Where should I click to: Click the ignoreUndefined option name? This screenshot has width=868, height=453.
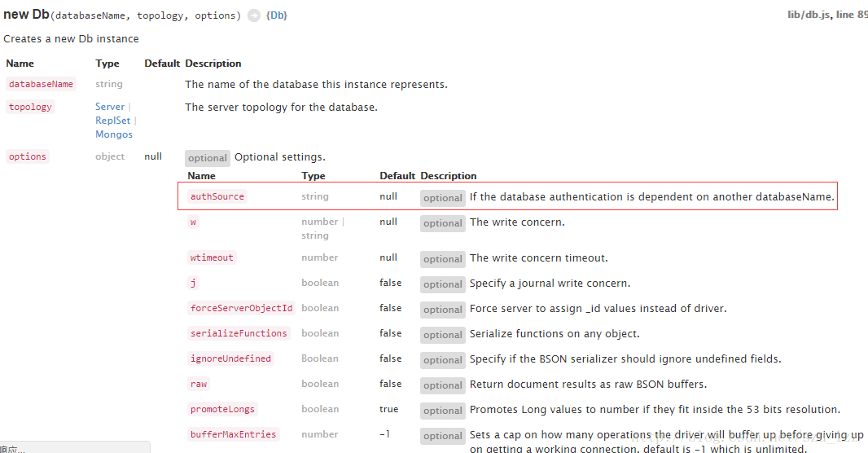230,358
